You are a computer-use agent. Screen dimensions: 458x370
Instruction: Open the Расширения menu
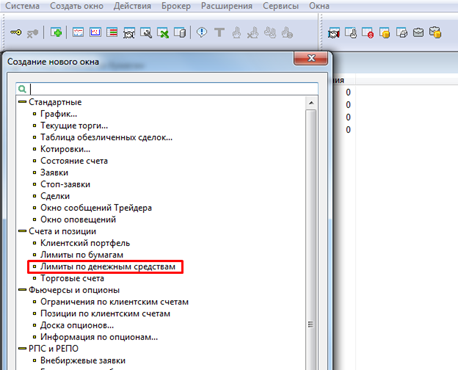(227, 6)
